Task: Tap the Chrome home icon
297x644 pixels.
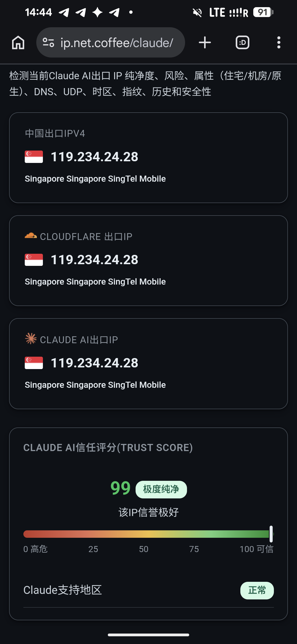Action: pos(18,43)
